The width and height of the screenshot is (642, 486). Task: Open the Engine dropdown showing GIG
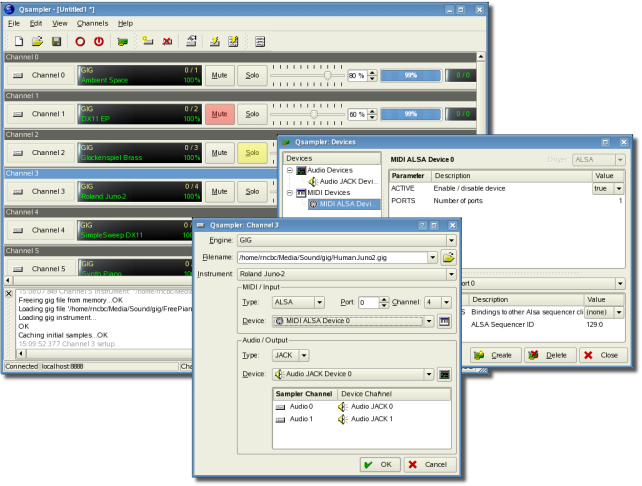345,240
